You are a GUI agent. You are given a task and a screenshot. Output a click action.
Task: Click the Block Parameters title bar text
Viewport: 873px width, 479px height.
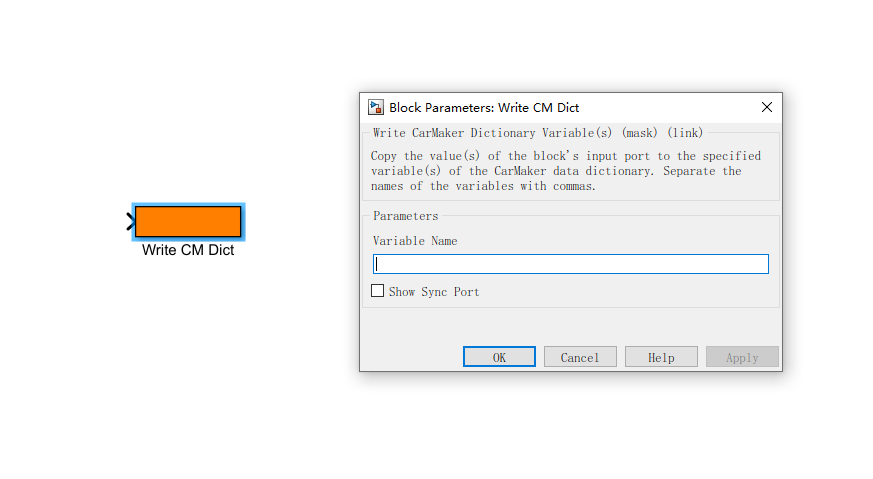tap(484, 108)
